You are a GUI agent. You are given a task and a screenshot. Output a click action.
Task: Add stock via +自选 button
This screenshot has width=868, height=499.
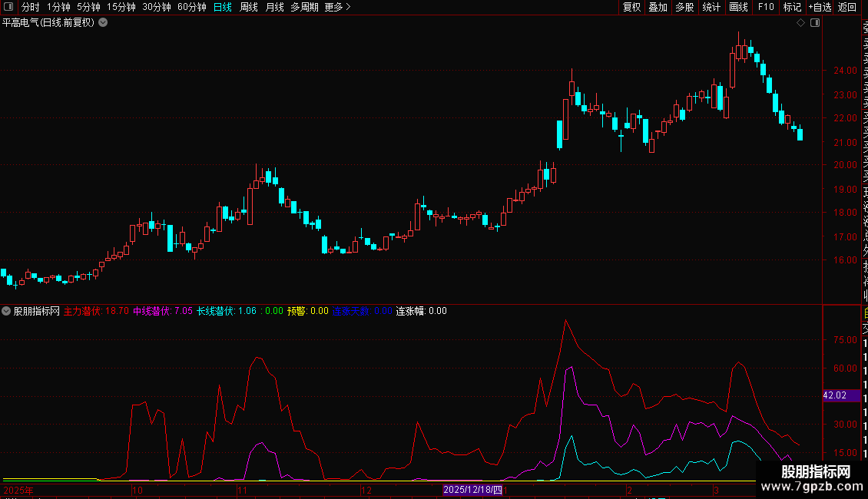[x=820, y=7]
